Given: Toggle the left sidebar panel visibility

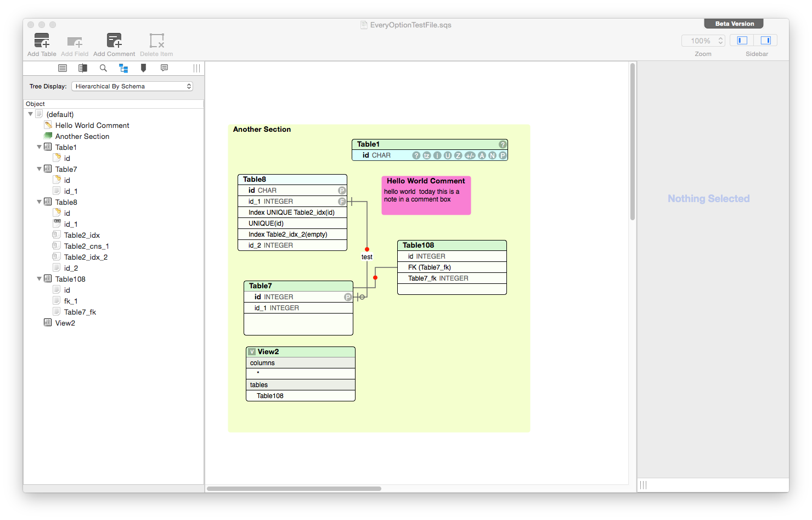Looking at the screenshot, I should point(742,41).
